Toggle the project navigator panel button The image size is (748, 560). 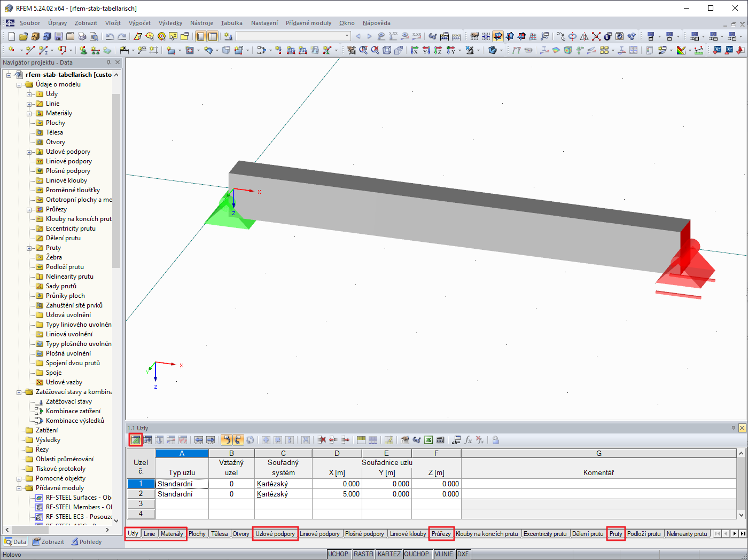[x=200, y=36]
